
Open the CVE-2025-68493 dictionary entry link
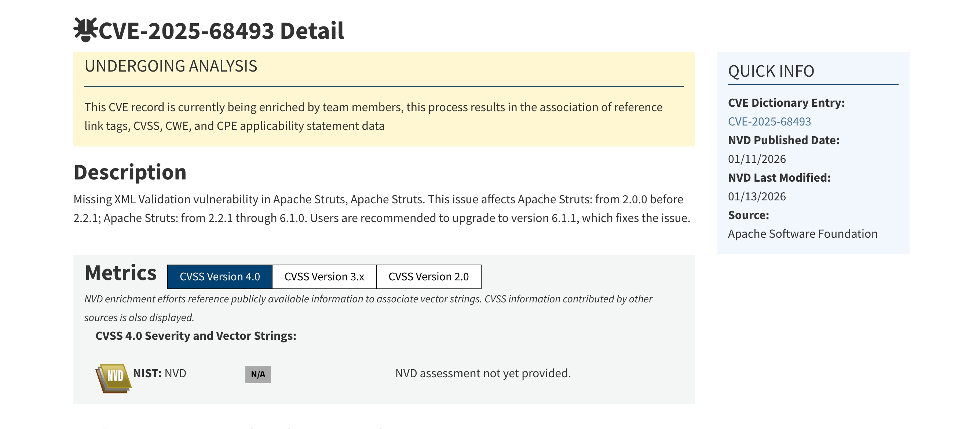(769, 121)
